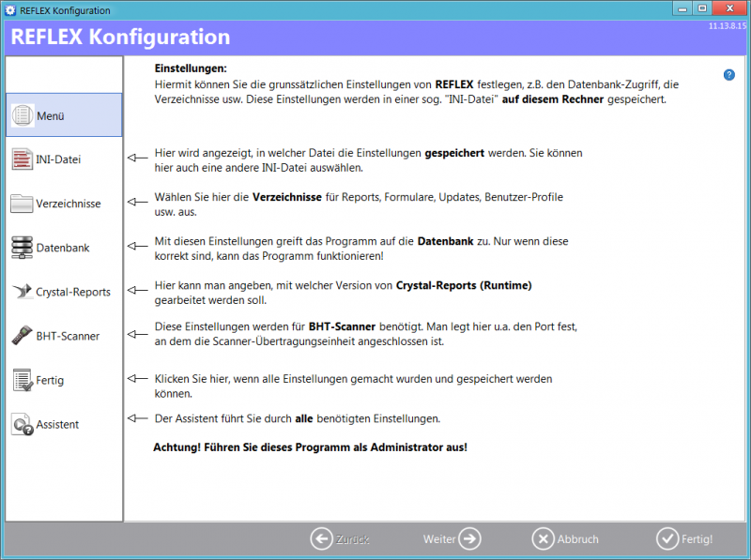Click the left arrow circle beside Zurück
The image size is (751, 560).
point(321,539)
